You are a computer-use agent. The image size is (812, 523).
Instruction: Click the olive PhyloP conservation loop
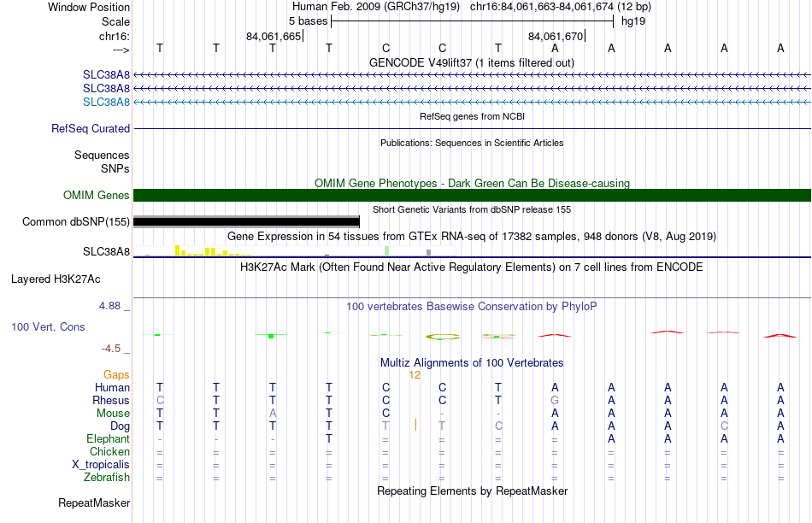point(442,337)
